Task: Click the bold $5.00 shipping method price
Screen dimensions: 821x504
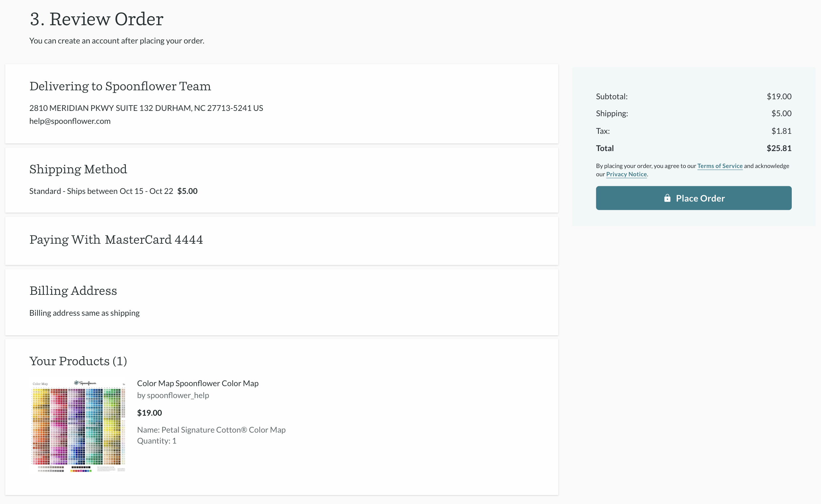Action: [187, 191]
